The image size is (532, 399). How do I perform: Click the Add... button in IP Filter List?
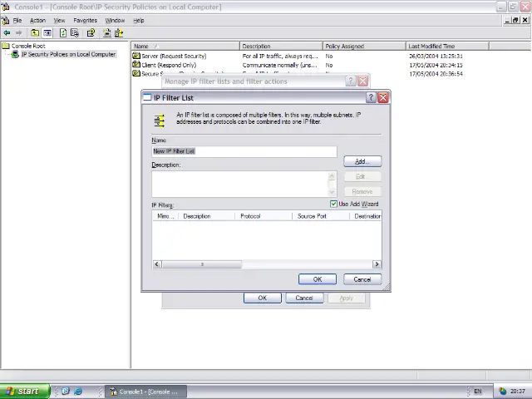click(362, 161)
